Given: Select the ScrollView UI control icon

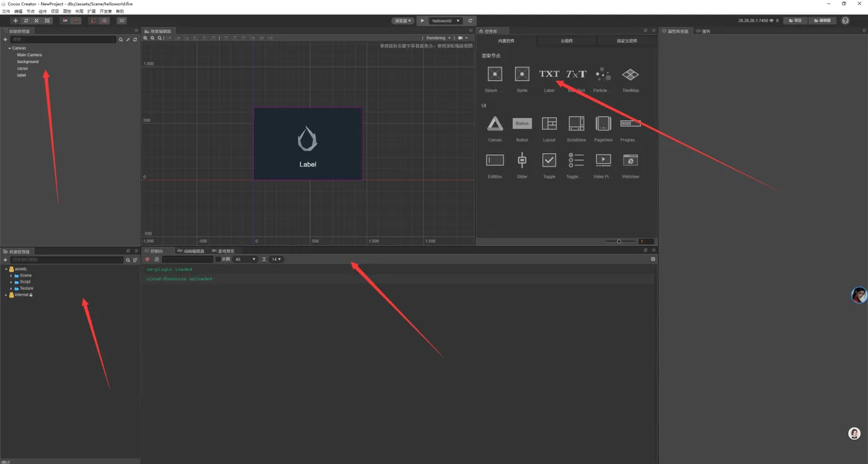Looking at the screenshot, I should pyautogui.click(x=576, y=124).
